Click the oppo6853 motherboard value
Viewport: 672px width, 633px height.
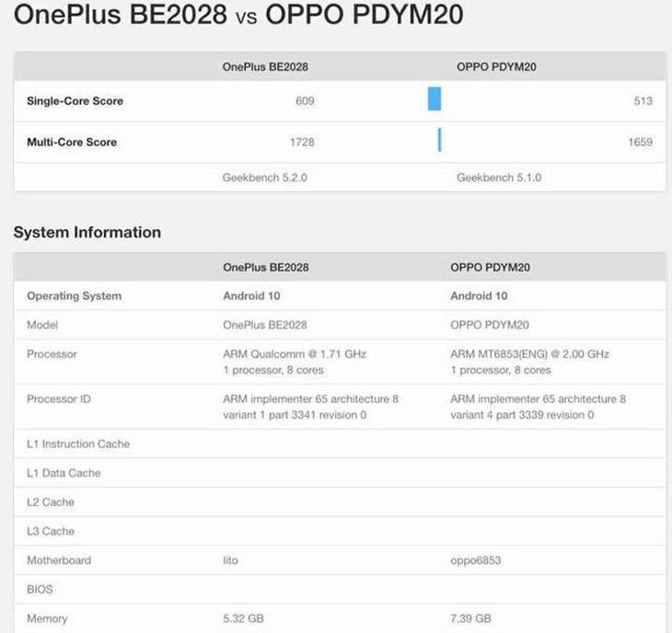475,560
